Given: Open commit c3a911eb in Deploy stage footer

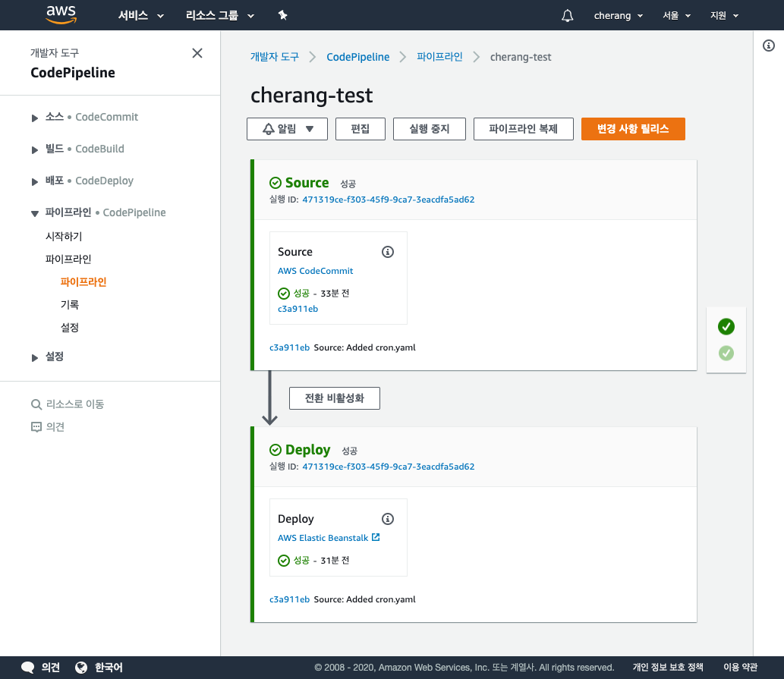Looking at the screenshot, I should 289,599.
